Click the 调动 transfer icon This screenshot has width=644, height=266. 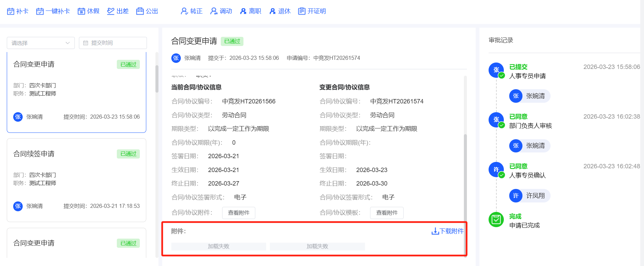(x=214, y=11)
